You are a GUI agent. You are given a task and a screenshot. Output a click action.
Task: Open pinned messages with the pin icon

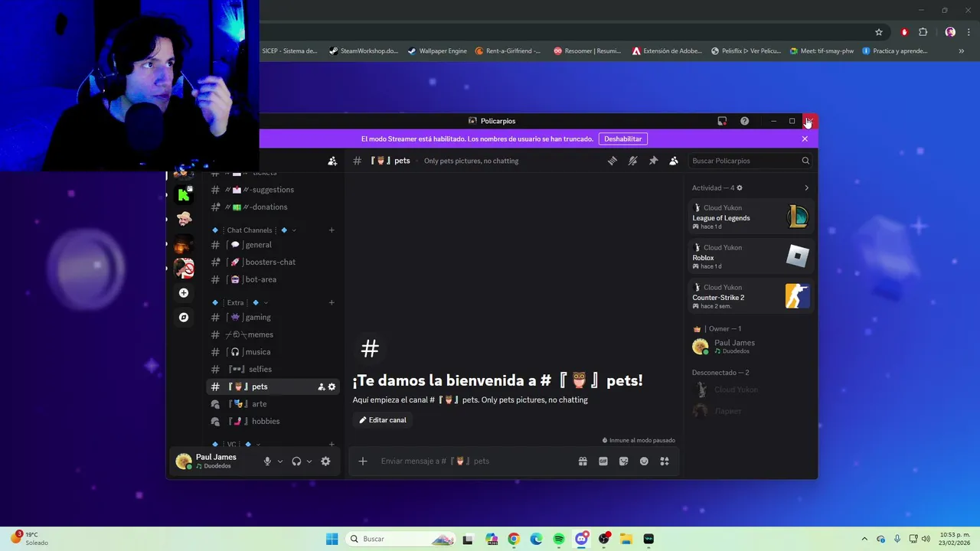(653, 161)
